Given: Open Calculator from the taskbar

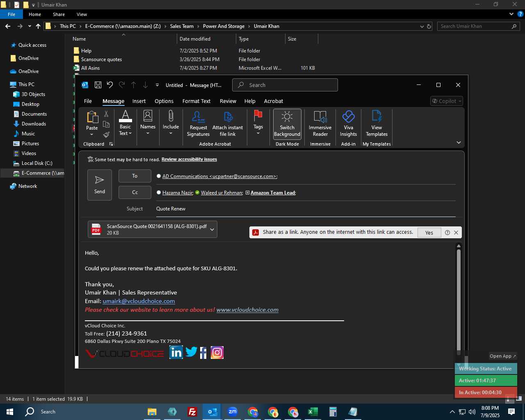Looking at the screenshot, I should pyautogui.click(x=333, y=412).
